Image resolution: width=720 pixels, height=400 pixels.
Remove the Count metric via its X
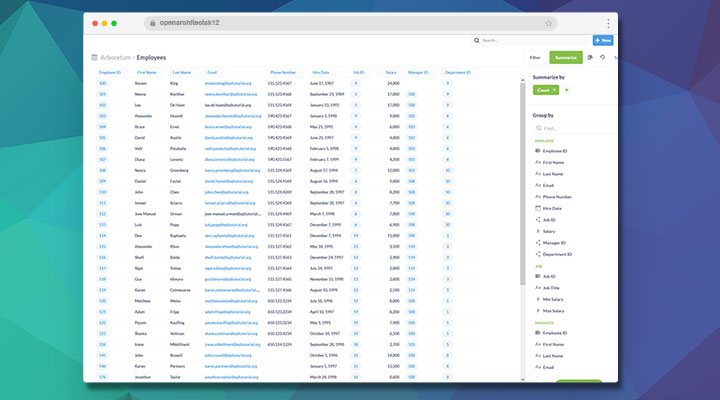(554, 90)
